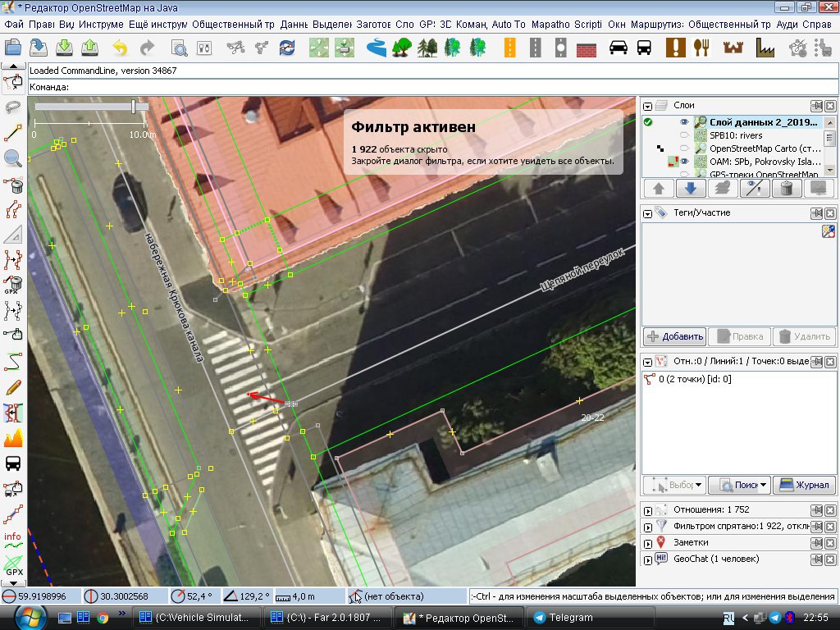840x630 pixels.
Task: Collapse the selection list panel
Action: (648, 362)
